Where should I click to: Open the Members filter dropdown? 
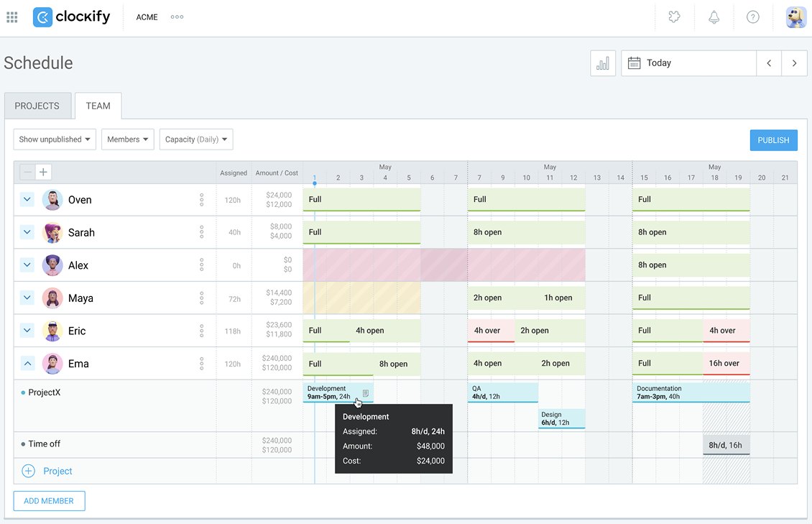[127, 139]
